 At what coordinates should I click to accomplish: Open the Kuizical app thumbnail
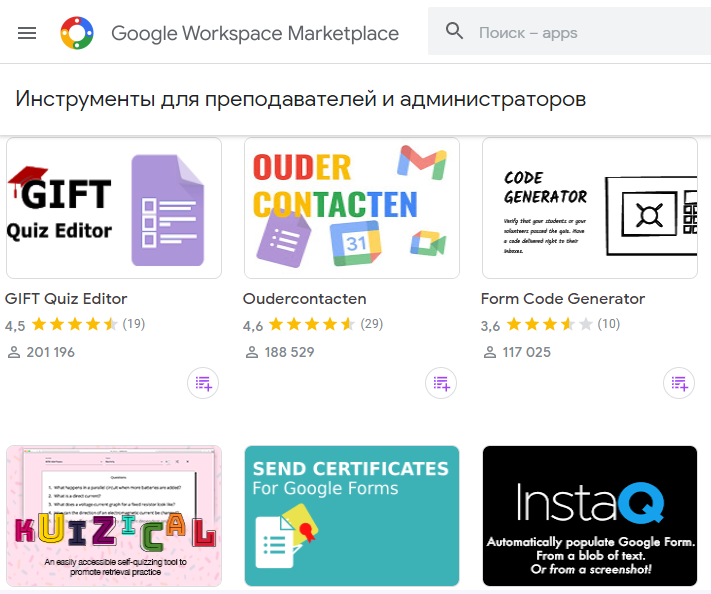pyautogui.click(x=114, y=516)
